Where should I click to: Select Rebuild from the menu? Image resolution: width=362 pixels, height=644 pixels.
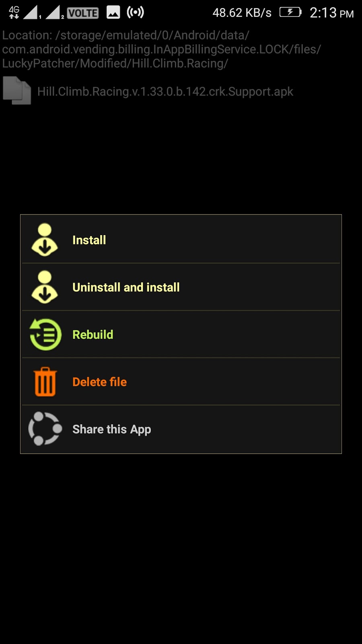181,334
